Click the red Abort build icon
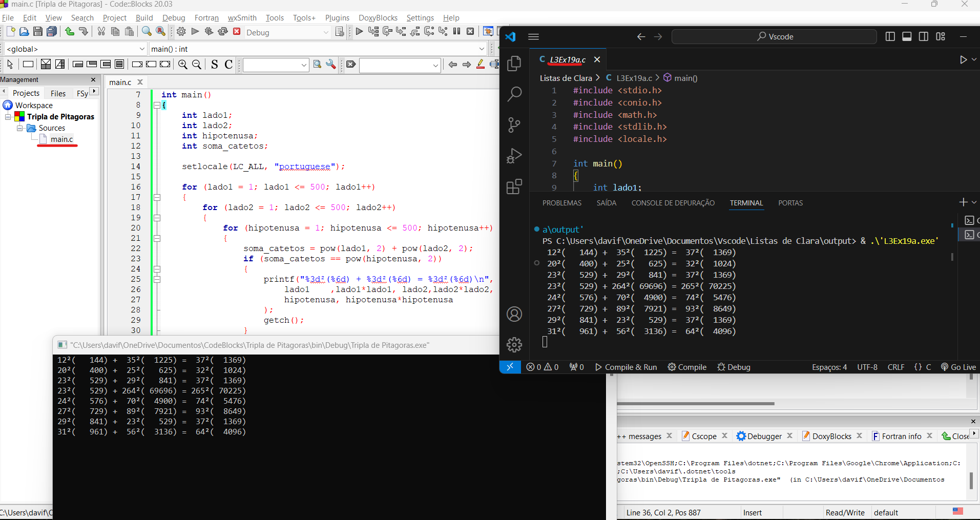980x520 pixels. [237, 32]
